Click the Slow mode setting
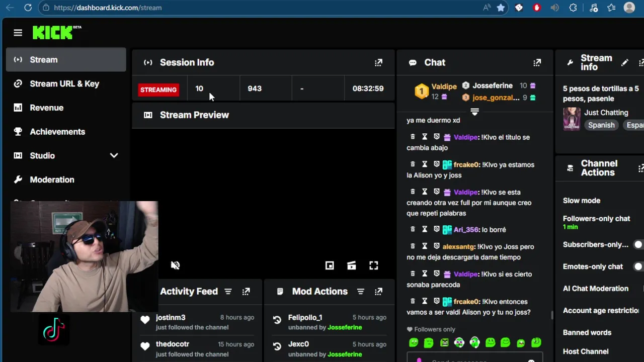This screenshot has width=644, height=362. pyautogui.click(x=581, y=200)
